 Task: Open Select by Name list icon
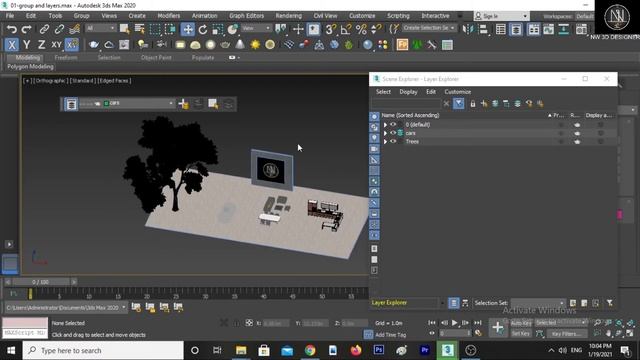140,29
